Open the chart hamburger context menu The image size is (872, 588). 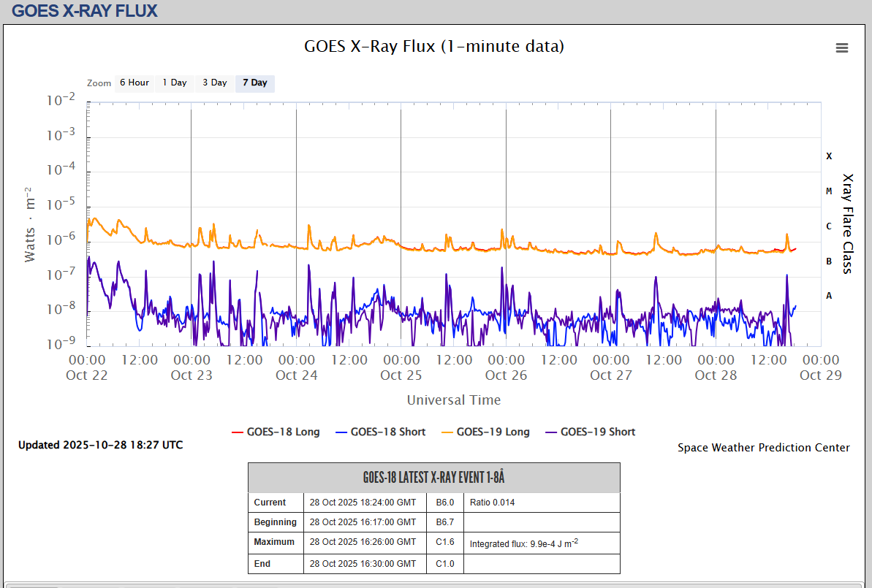click(841, 48)
